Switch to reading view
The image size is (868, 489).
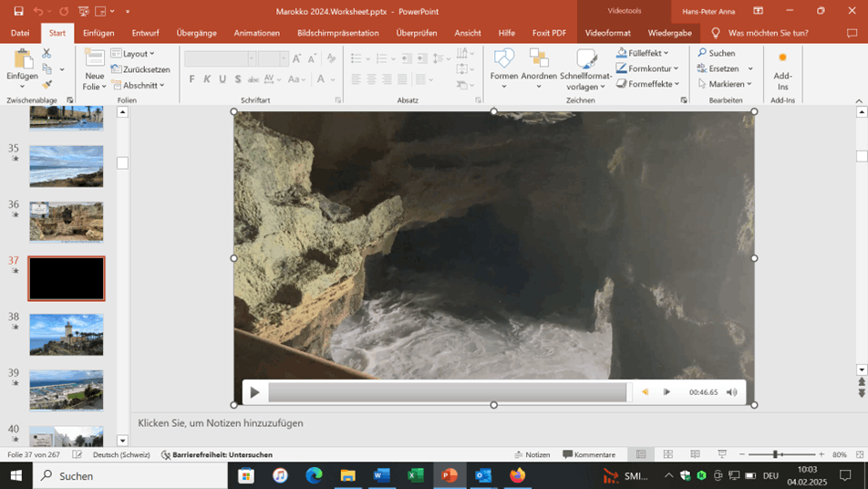696,454
